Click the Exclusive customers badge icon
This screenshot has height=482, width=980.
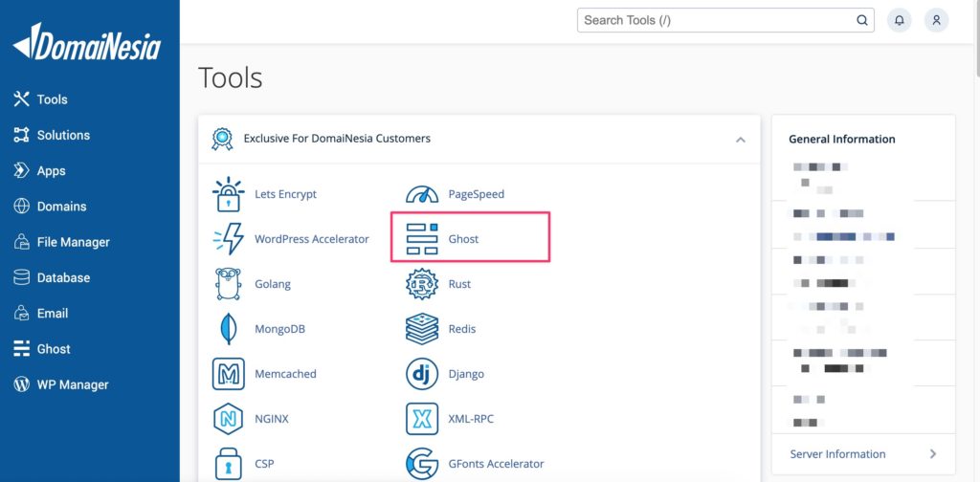(x=222, y=139)
